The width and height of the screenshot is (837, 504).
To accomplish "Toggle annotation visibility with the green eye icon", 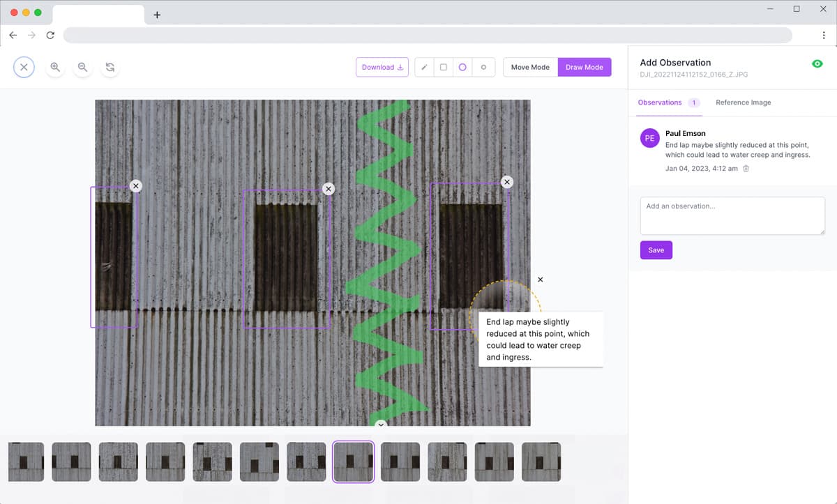I will coord(817,63).
